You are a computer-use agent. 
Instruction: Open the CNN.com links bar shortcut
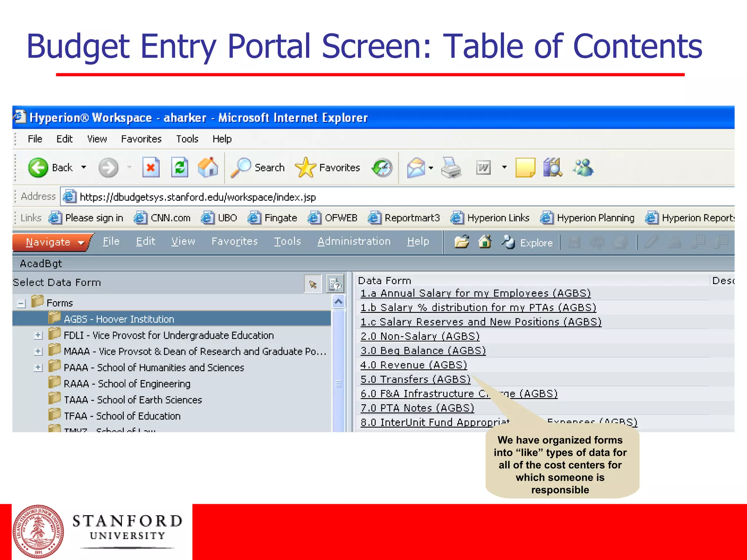coord(162,218)
